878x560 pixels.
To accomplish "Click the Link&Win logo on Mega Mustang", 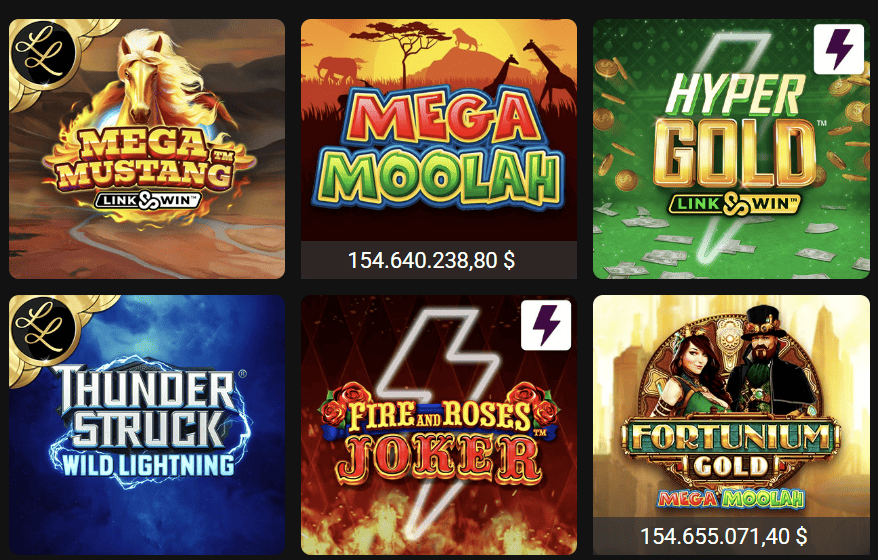I will tap(148, 199).
